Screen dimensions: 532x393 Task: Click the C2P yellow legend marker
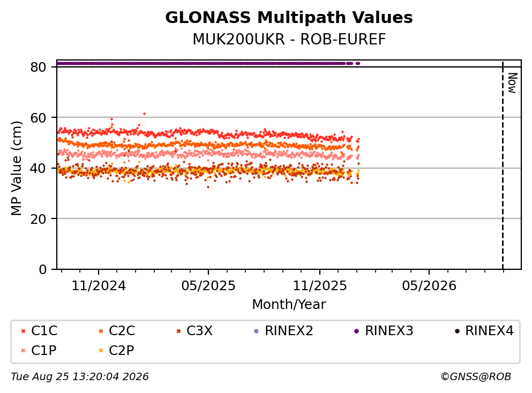101,350
